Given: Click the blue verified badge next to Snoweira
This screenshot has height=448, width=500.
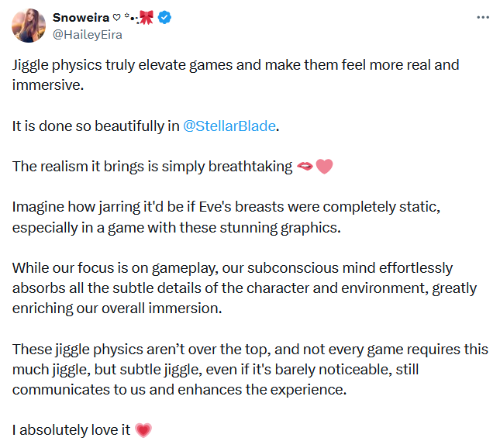Looking at the screenshot, I should tap(164, 17).
